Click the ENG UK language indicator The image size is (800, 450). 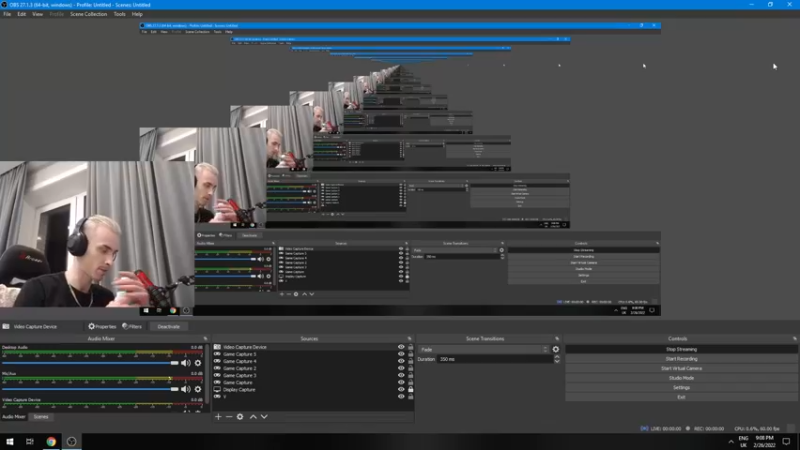tap(743, 442)
